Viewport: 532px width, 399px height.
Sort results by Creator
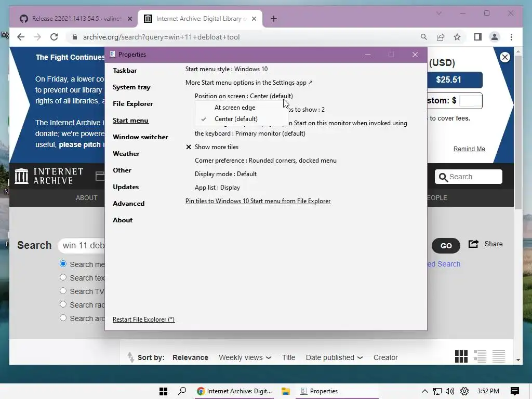tap(385, 357)
